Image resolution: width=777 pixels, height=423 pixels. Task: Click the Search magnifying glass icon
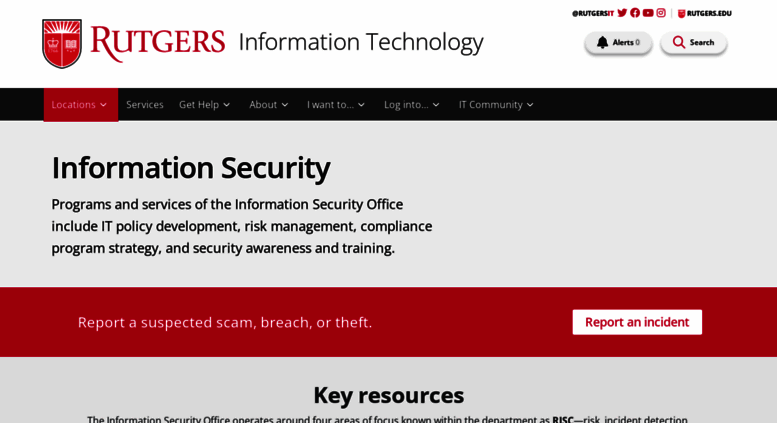pyautogui.click(x=678, y=43)
